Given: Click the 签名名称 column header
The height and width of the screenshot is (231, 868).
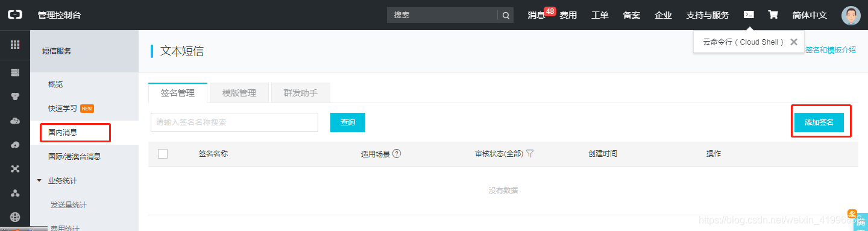Looking at the screenshot, I should tap(213, 154).
